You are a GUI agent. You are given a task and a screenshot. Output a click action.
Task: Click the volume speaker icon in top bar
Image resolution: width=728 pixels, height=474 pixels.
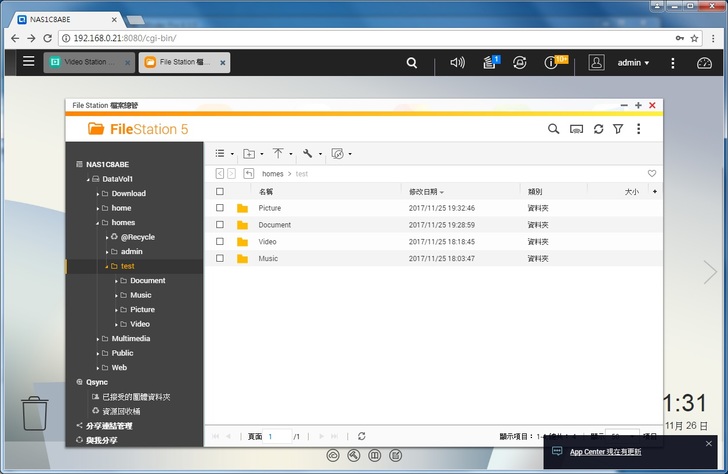(457, 62)
